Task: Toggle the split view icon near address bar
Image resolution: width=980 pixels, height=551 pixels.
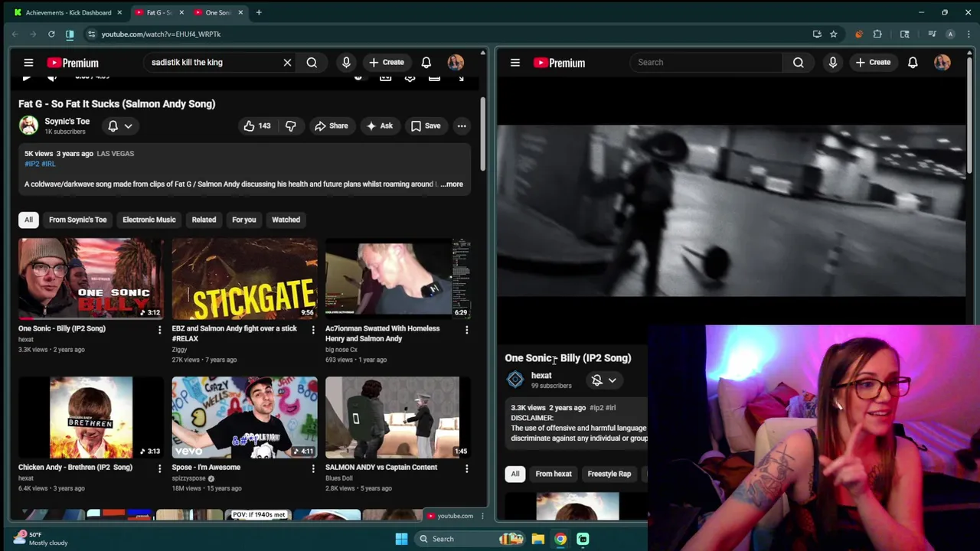Action: click(70, 34)
